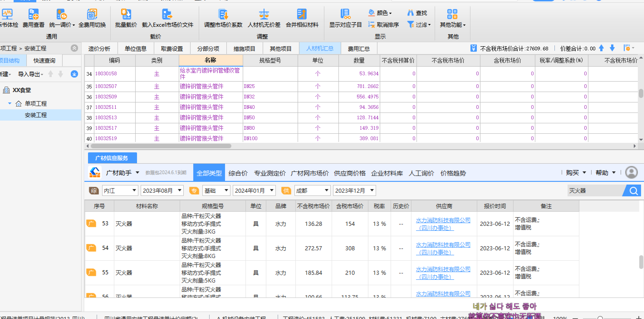Open the 成都 region dropdown
644x319 pixels.
click(312, 190)
